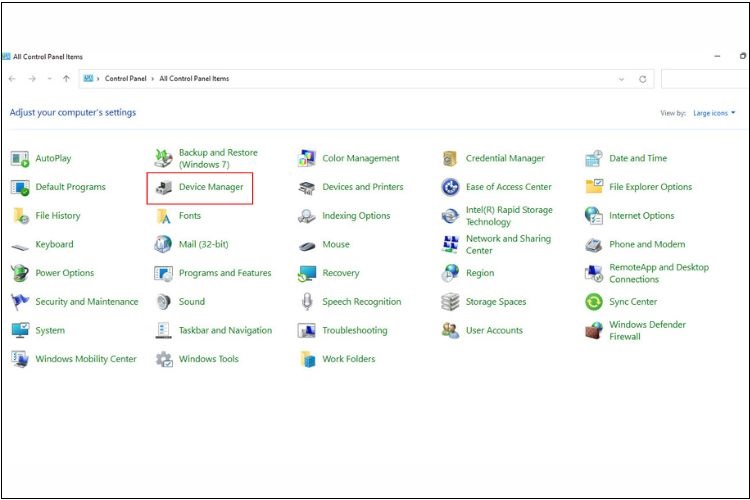Click the Windows Tools gear icon

(164, 359)
